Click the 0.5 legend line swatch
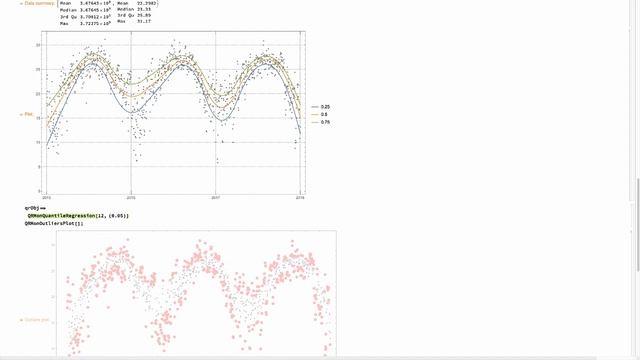Image resolution: width=640 pixels, height=360 pixels. pos(315,115)
